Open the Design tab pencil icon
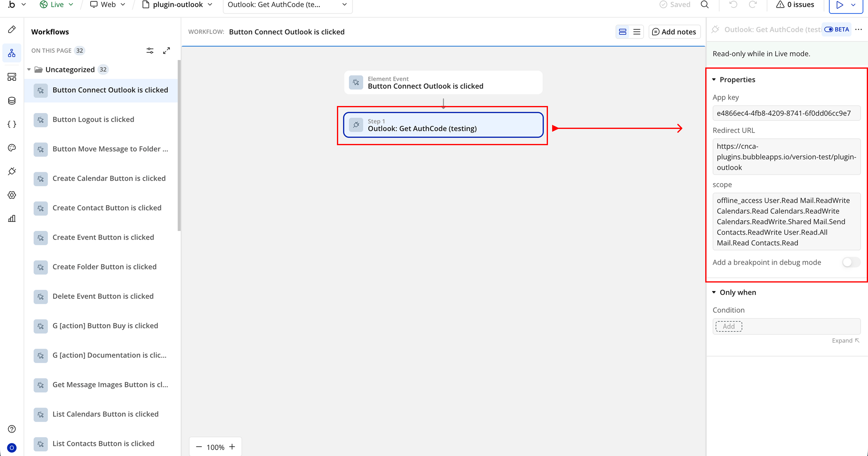This screenshot has width=868, height=456. [12, 29]
